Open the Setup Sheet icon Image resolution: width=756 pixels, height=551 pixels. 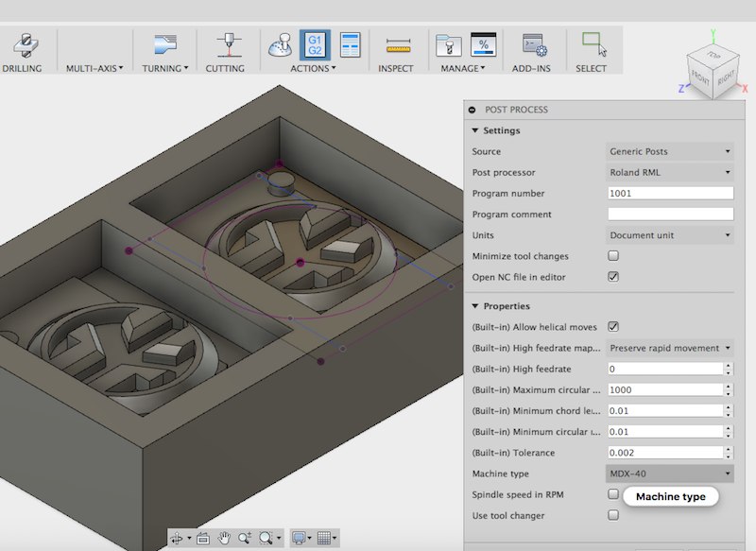point(350,44)
